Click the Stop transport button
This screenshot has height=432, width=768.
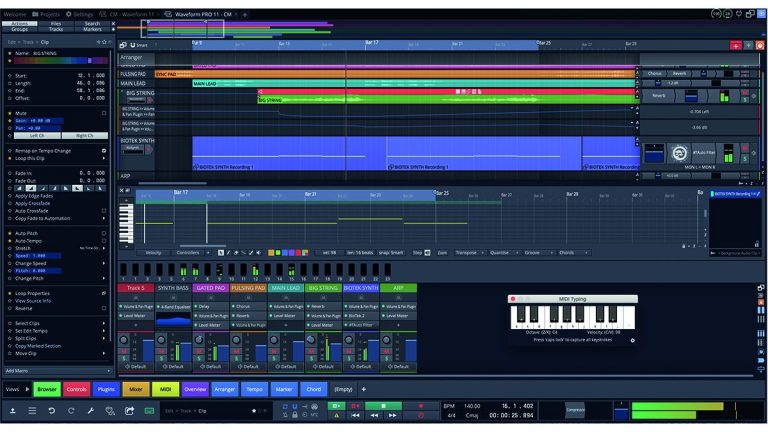click(x=384, y=406)
